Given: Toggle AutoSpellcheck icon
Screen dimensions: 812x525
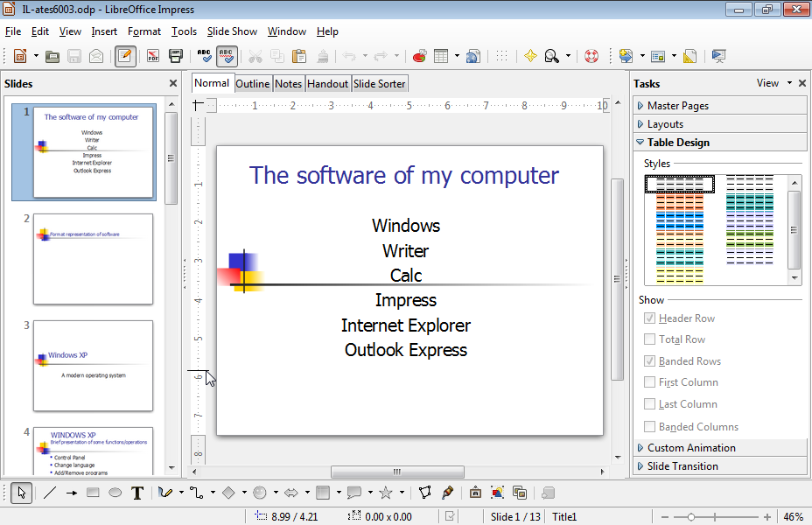Looking at the screenshot, I should point(227,56).
